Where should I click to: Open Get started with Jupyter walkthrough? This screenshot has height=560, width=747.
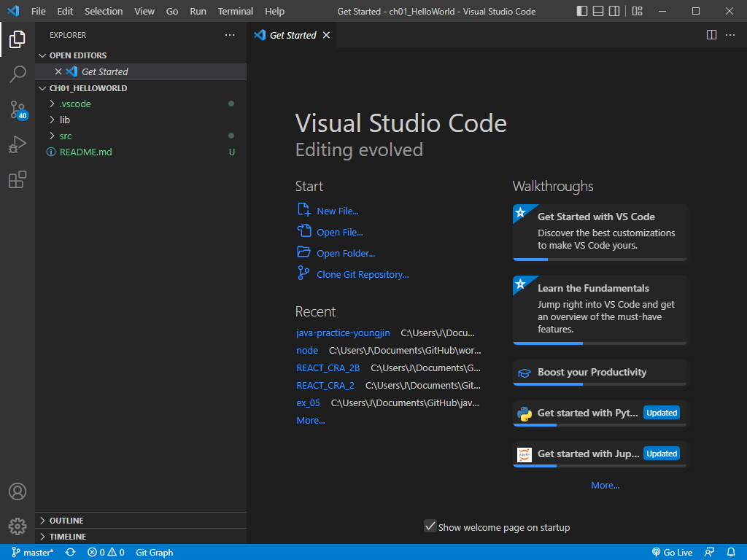[600, 454]
